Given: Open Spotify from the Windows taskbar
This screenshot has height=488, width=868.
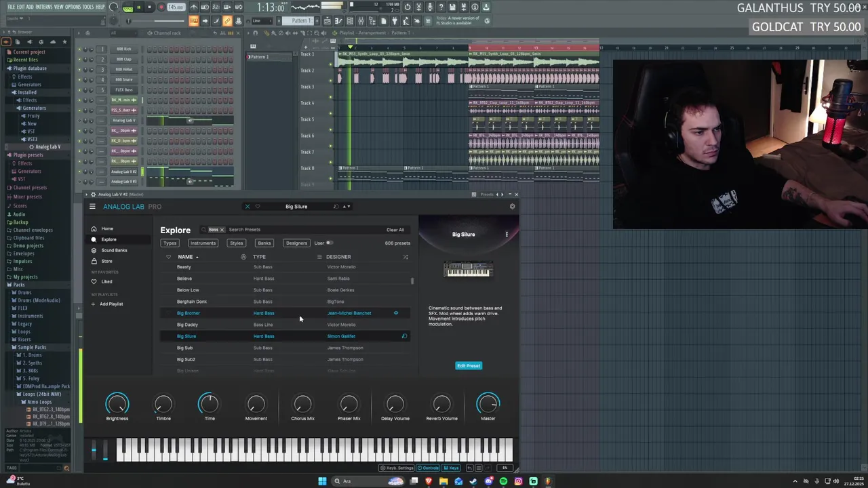Looking at the screenshot, I should (x=503, y=481).
